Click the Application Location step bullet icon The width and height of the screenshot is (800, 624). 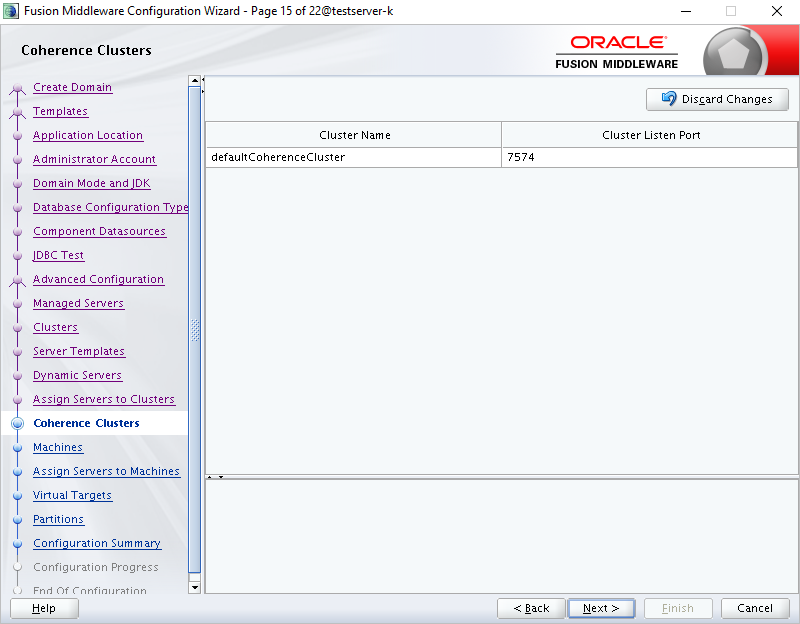pyautogui.click(x=17, y=136)
